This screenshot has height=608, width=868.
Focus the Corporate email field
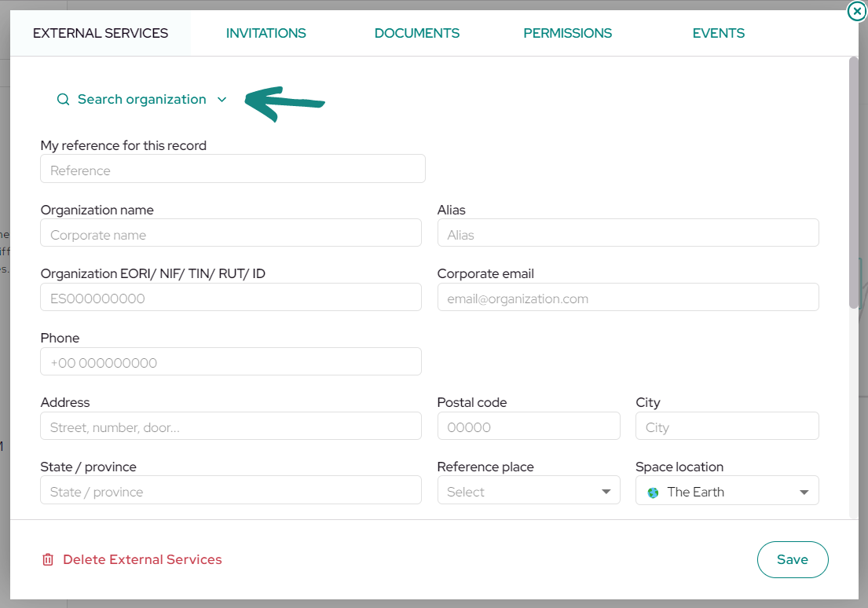pyautogui.click(x=628, y=298)
